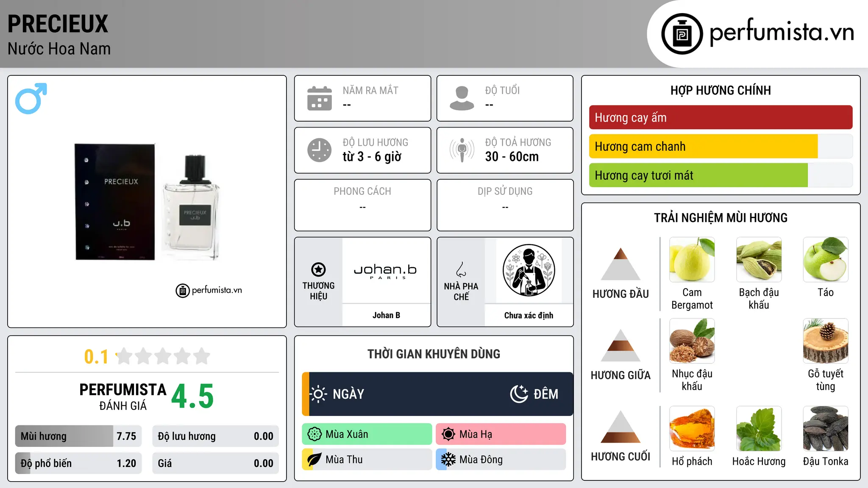The image size is (868, 488).
Task: Click the Johan.b Paris brand logo
Action: click(x=386, y=271)
